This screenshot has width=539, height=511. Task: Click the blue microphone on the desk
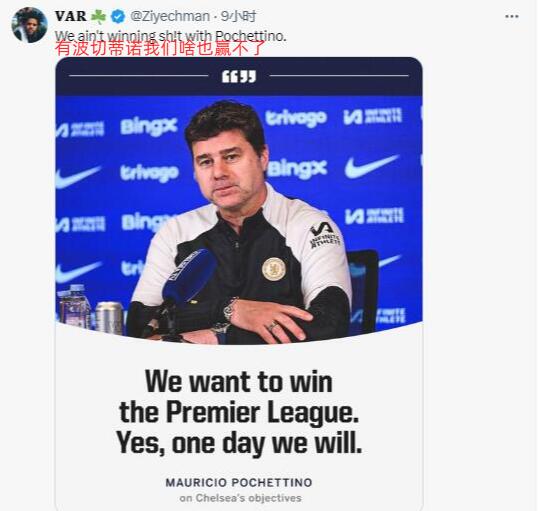click(188, 277)
